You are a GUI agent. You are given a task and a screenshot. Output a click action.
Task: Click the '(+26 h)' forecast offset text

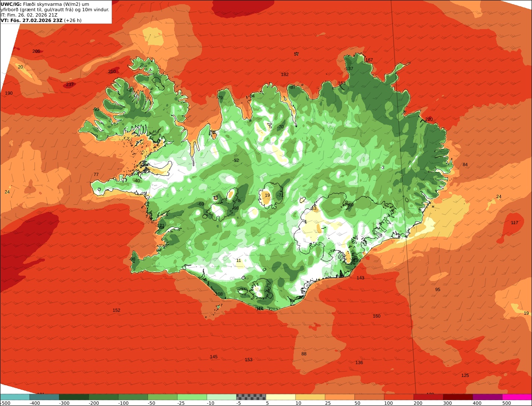click(73, 20)
